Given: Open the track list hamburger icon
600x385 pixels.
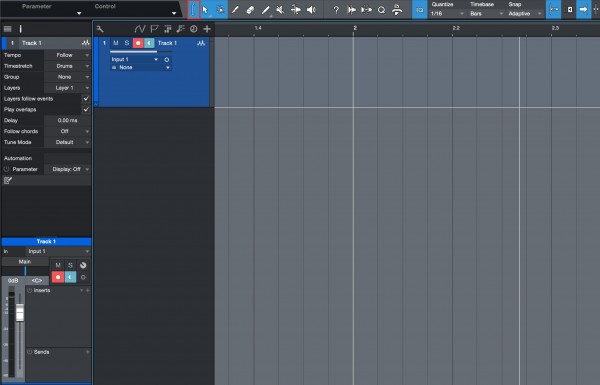Looking at the screenshot, I should pos(7,29).
